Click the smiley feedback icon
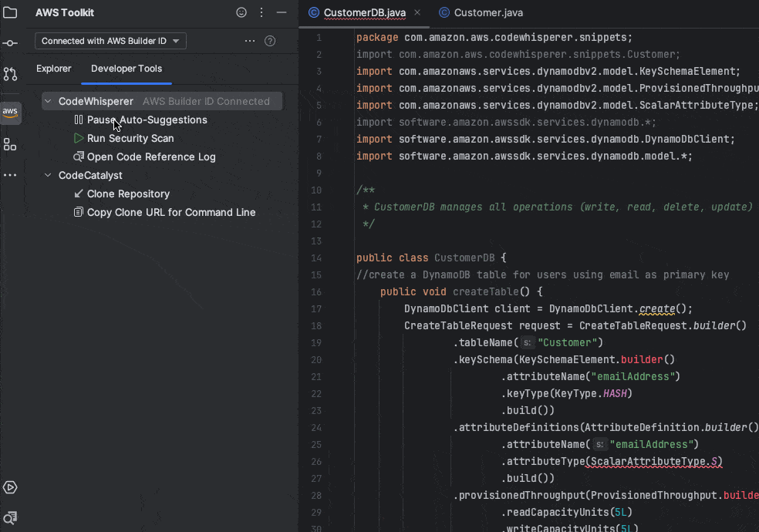This screenshot has height=532, width=759. 241,12
